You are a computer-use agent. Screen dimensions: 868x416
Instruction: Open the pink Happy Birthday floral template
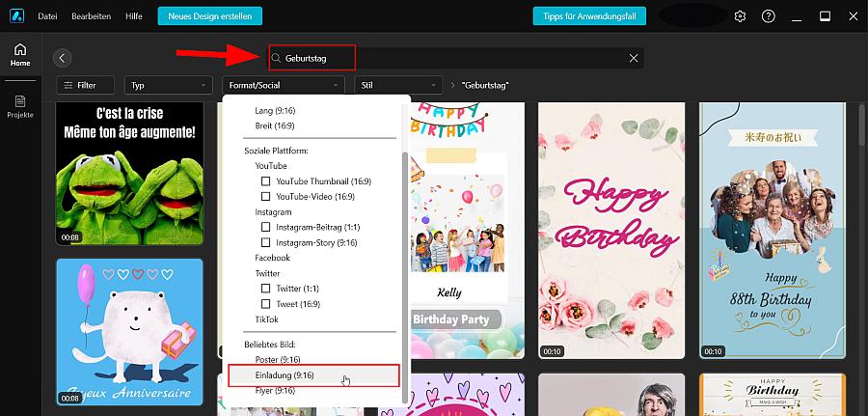pos(611,231)
